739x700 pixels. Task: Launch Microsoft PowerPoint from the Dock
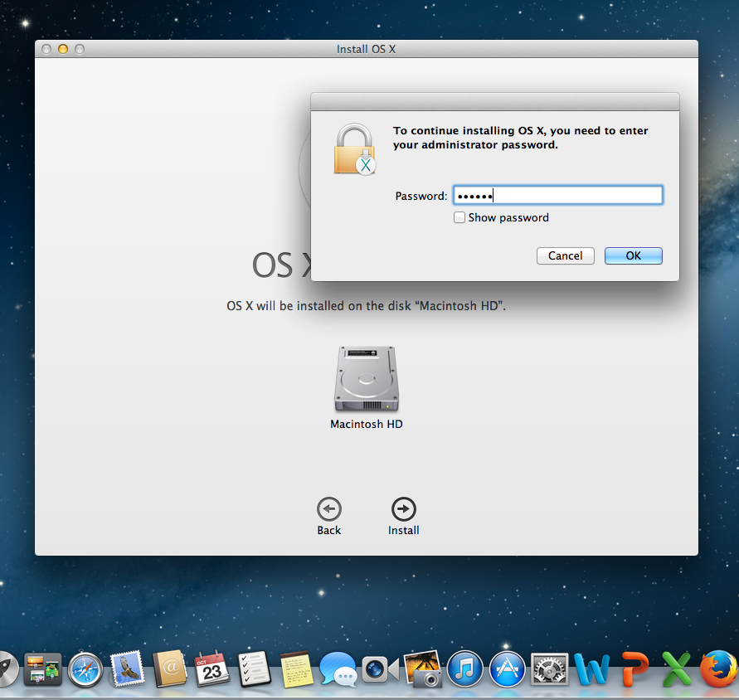(634, 669)
